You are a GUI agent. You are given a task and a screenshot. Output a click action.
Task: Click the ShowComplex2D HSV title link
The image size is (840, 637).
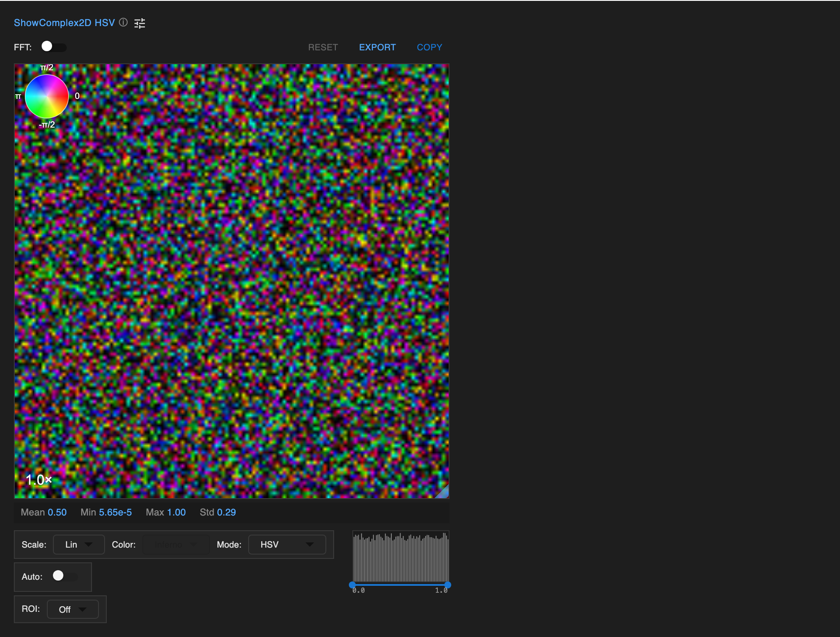pyautogui.click(x=64, y=23)
